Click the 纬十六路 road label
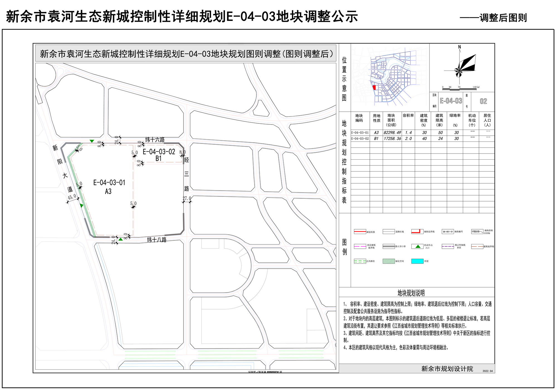This screenshot has width=557, height=392. [155, 140]
